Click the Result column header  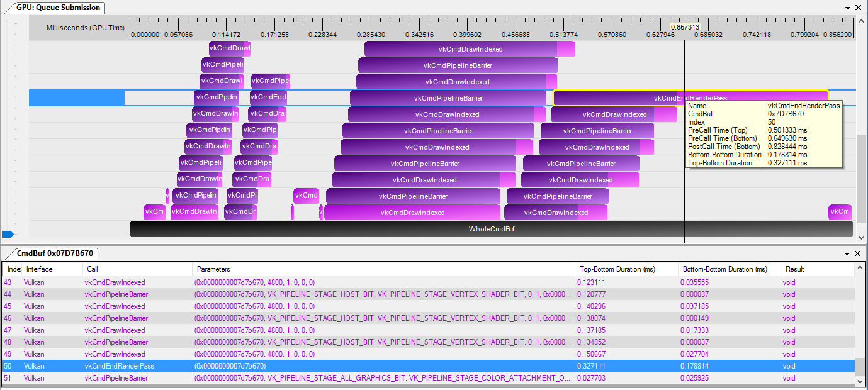point(794,269)
